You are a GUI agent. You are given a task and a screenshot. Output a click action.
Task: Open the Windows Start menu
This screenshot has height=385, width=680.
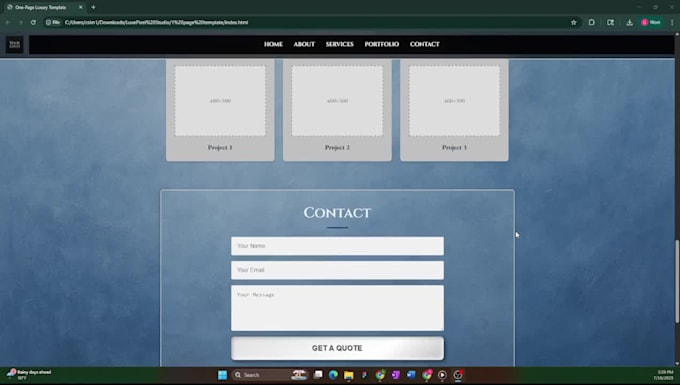pyautogui.click(x=222, y=375)
